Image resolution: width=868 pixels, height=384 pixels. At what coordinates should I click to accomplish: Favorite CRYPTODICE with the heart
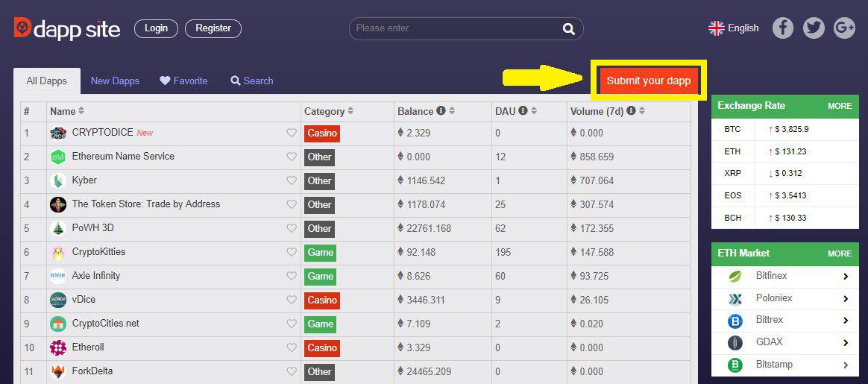click(x=292, y=133)
